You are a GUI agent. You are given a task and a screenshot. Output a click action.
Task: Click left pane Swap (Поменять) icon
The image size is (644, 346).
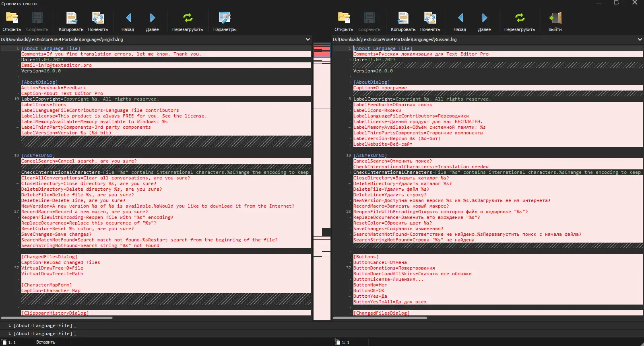98,19
